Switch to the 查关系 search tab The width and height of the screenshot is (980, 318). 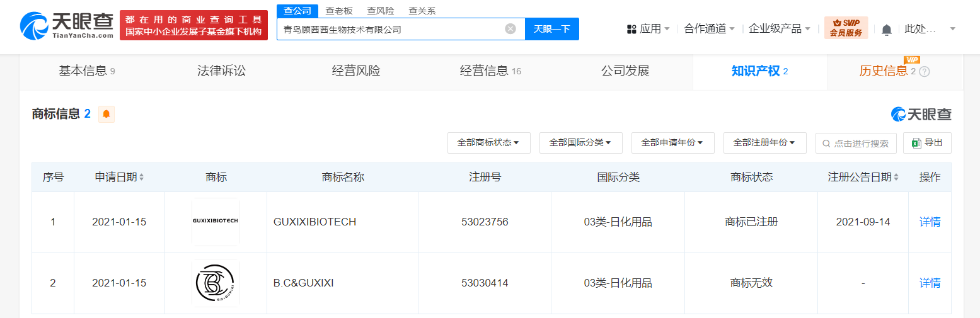point(422,11)
